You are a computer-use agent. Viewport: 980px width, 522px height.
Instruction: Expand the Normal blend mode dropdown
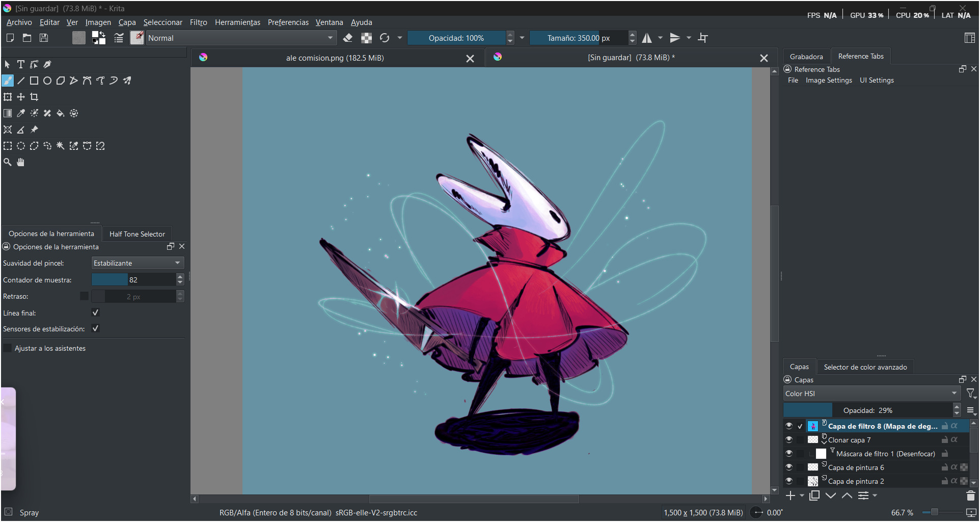click(x=240, y=38)
